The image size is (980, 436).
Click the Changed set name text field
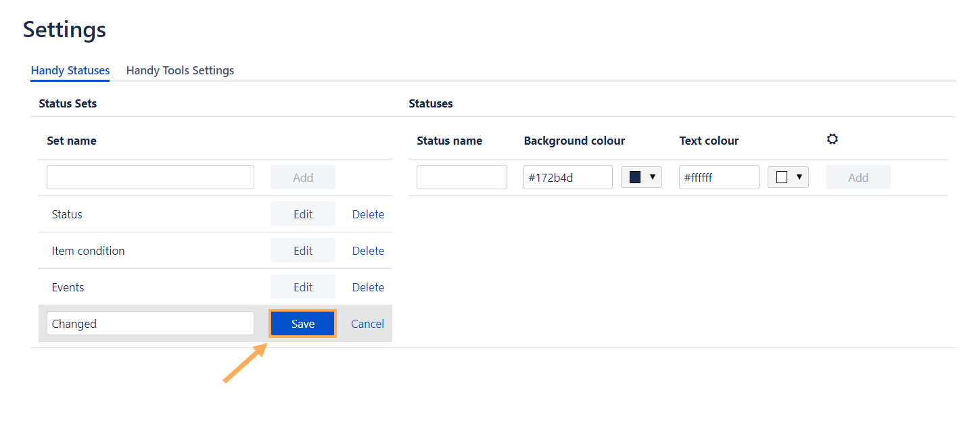pos(150,324)
